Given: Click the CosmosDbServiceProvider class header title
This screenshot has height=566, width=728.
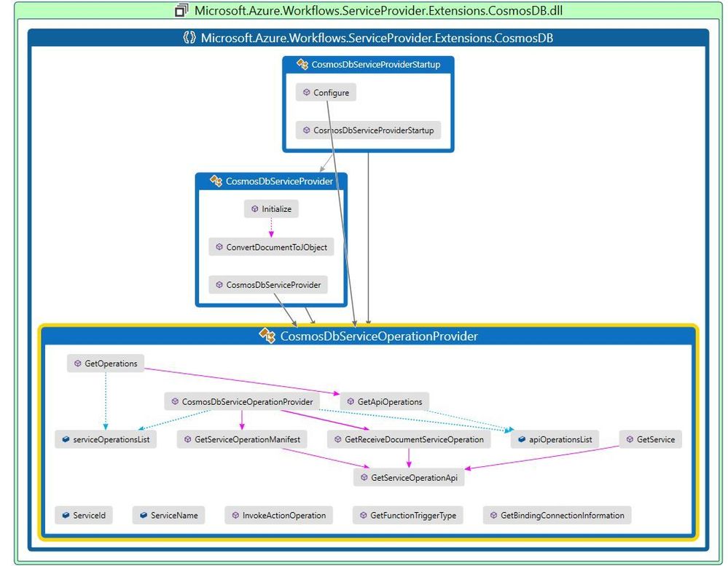Looking at the screenshot, I should [279, 181].
